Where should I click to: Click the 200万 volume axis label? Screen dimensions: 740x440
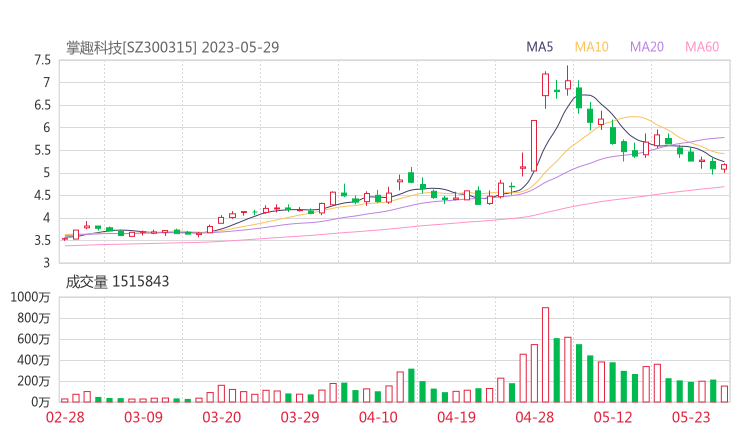click(34, 381)
